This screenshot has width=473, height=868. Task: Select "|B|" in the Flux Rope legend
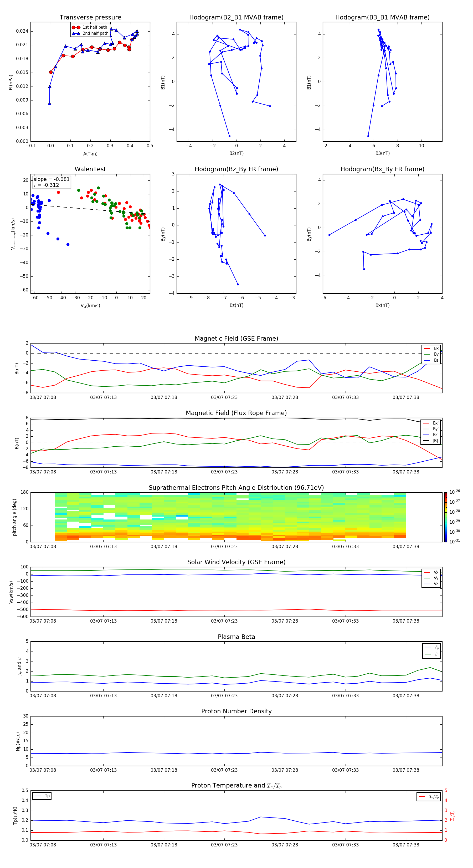coord(431,441)
